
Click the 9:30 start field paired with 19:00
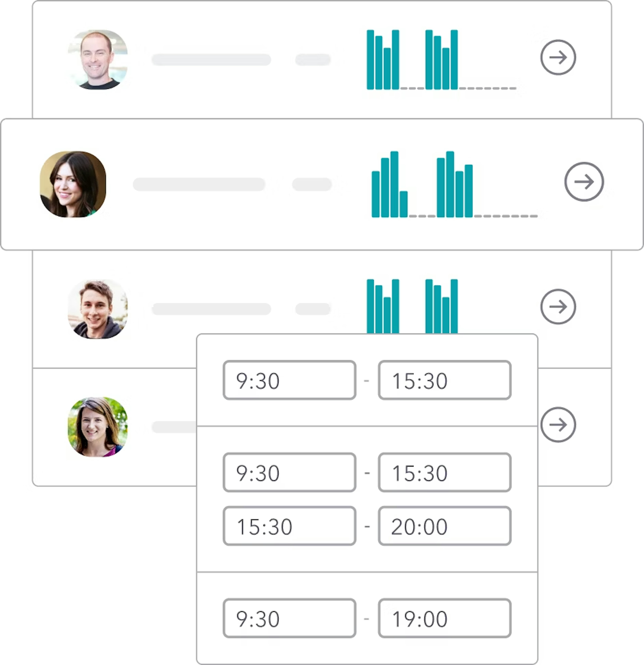pyautogui.click(x=289, y=619)
